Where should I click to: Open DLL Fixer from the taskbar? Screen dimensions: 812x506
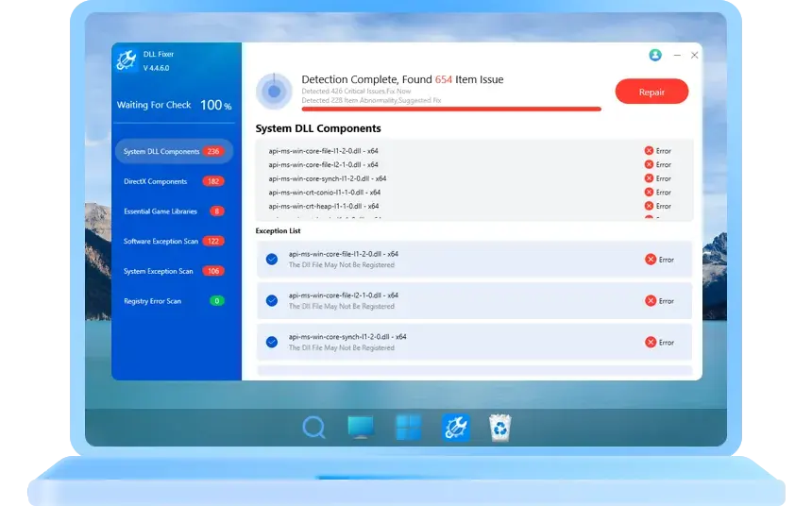(x=456, y=428)
